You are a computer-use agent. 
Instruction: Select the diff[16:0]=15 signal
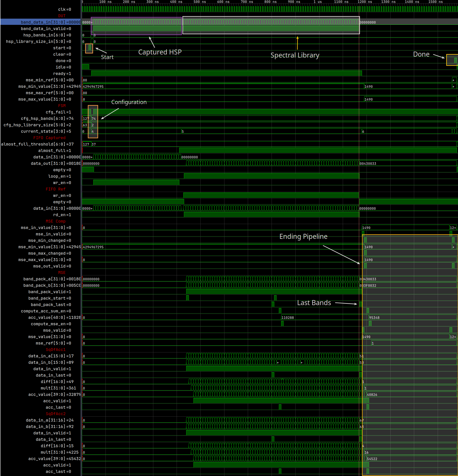pos(57,446)
